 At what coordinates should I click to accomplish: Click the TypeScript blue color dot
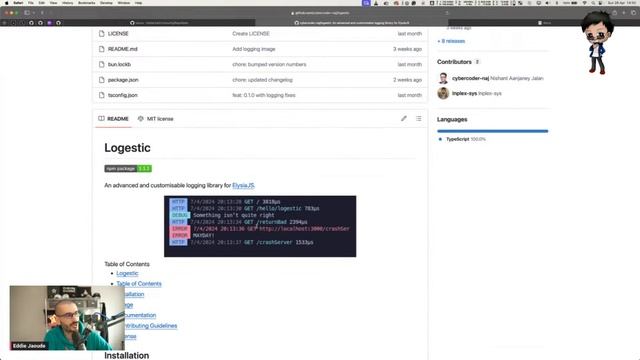[440, 139]
